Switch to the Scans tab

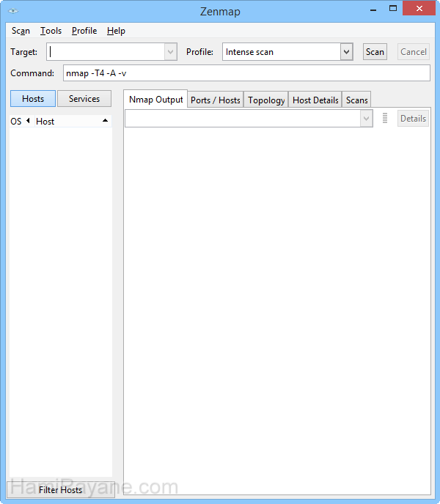pyautogui.click(x=356, y=100)
